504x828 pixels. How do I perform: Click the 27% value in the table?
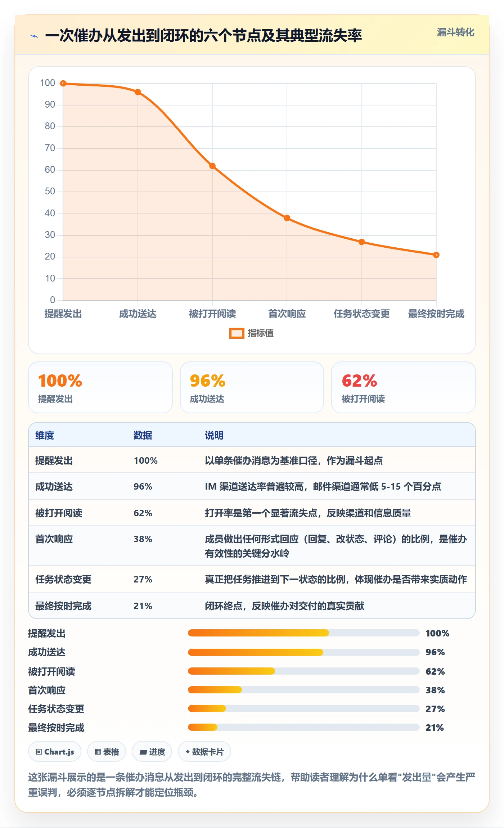[x=143, y=580]
